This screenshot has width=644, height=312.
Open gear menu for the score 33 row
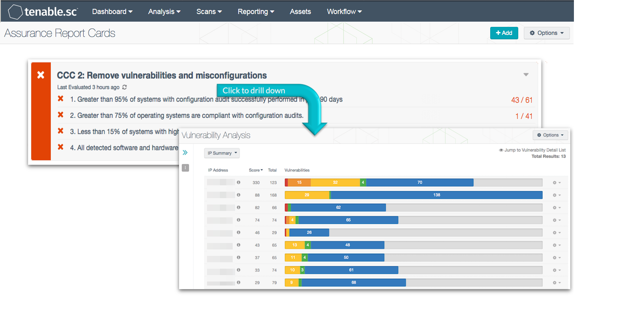(x=556, y=270)
